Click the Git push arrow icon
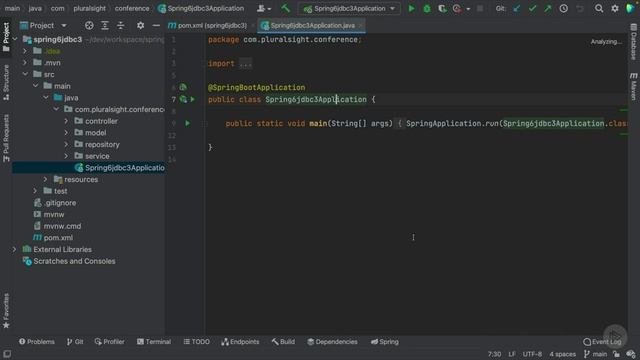The width and height of the screenshot is (640, 360). pyautogui.click(x=548, y=9)
